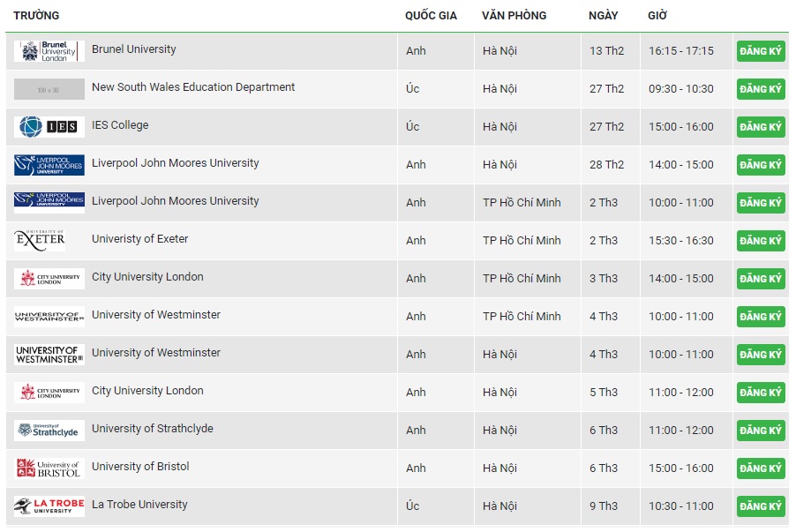Click Đăng Ký for New South Wales Education Department
796x532 pixels.
pyautogui.click(x=761, y=89)
